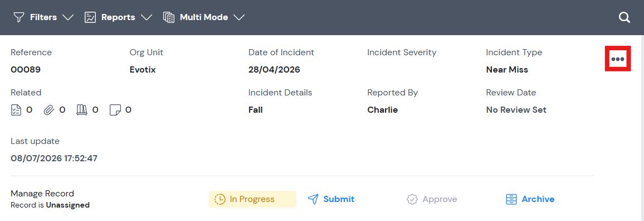Expand the Reports dropdown chevron
This screenshot has width=644, height=221.
coord(146,17)
